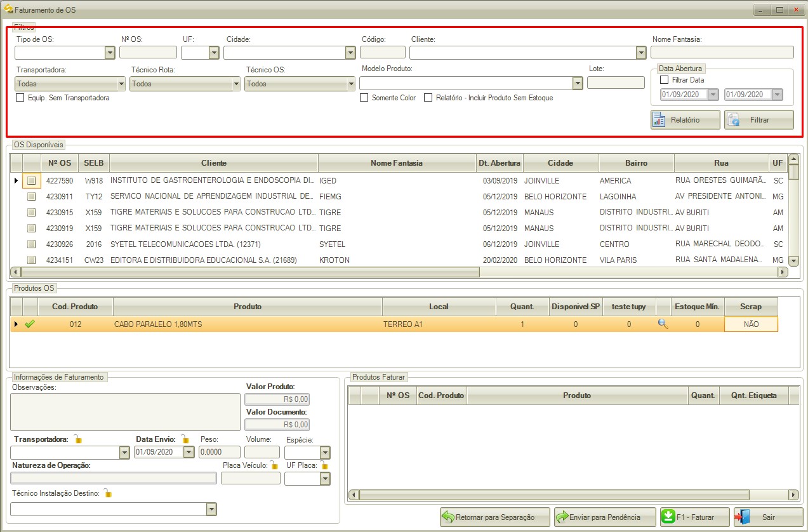The width and height of the screenshot is (808, 532).
Task: Enable the Equip. Sem Transportadora checkbox
Action: tap(20, 98)
